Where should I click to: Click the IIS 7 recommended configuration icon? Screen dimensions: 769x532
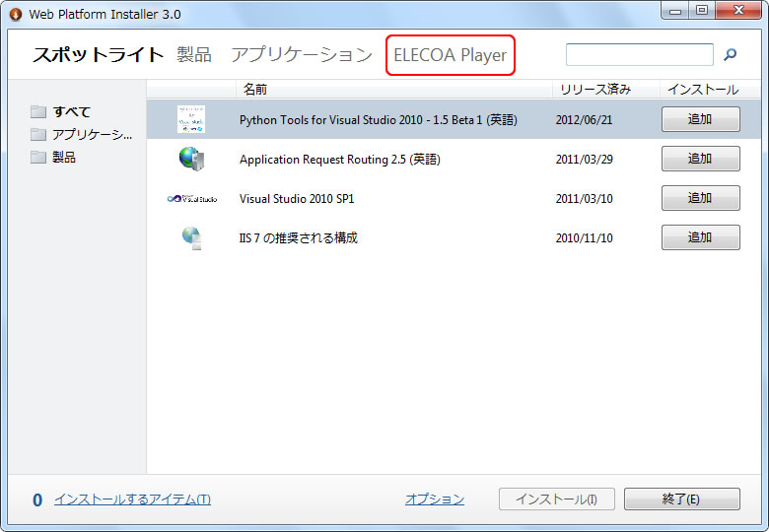coord(191,237)
